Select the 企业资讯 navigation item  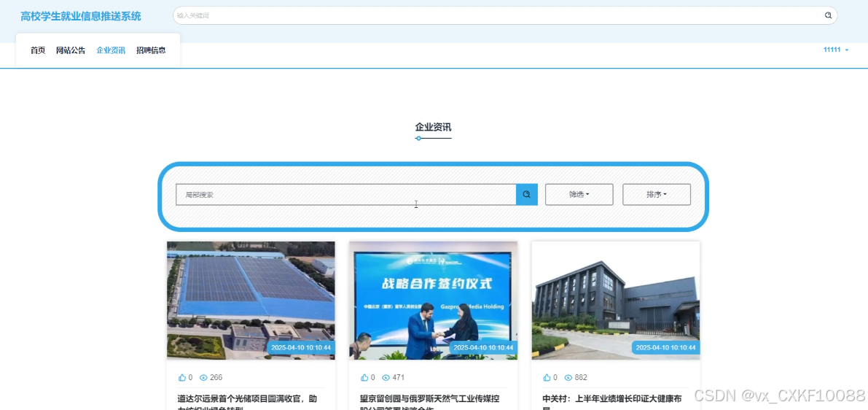[x=111, y=50]
